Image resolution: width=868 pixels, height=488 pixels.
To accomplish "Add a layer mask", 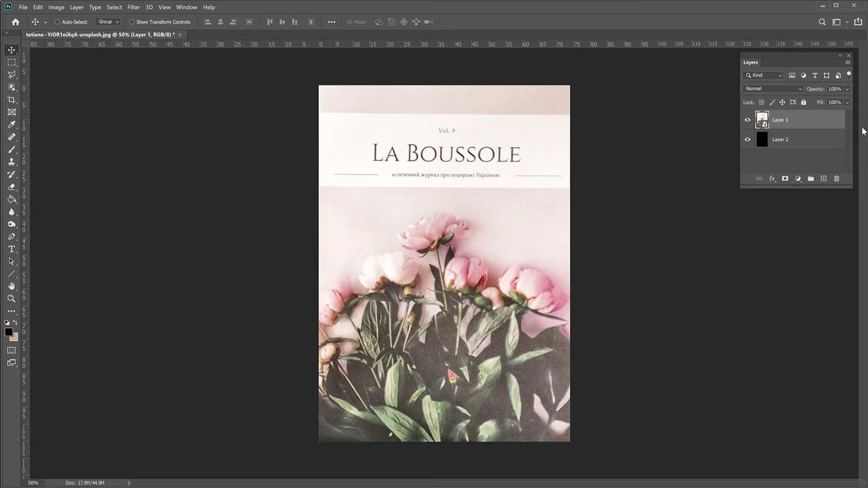I will [785, 179].
